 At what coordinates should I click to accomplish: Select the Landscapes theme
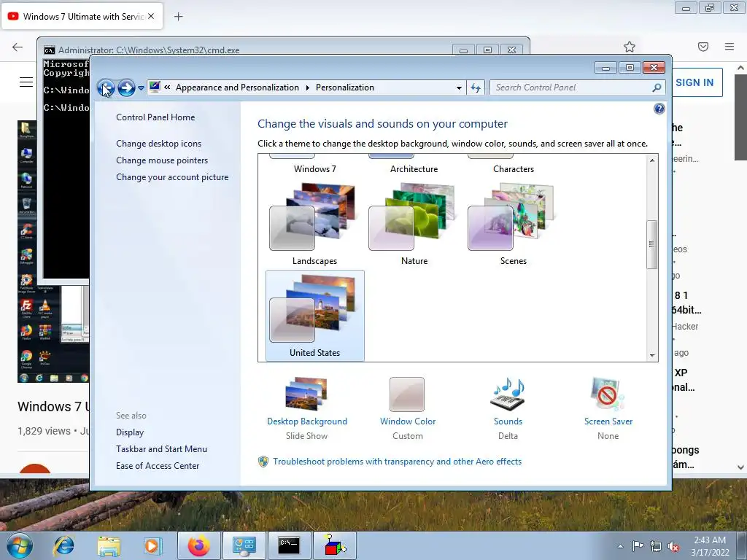[x=314, y=225]
